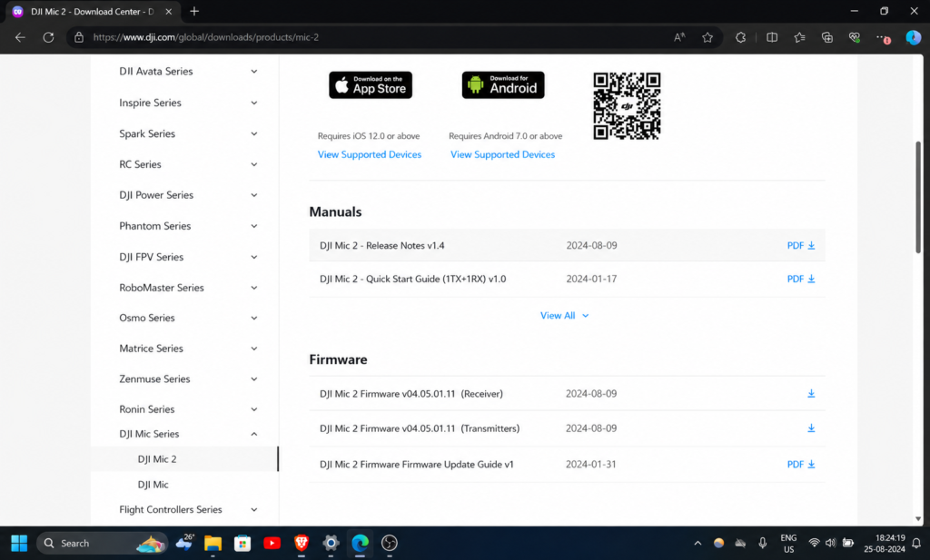The width and height of the screenshot is (930, 560).
Task: Open a new browser tab
Action: click(x=194, y=11)
